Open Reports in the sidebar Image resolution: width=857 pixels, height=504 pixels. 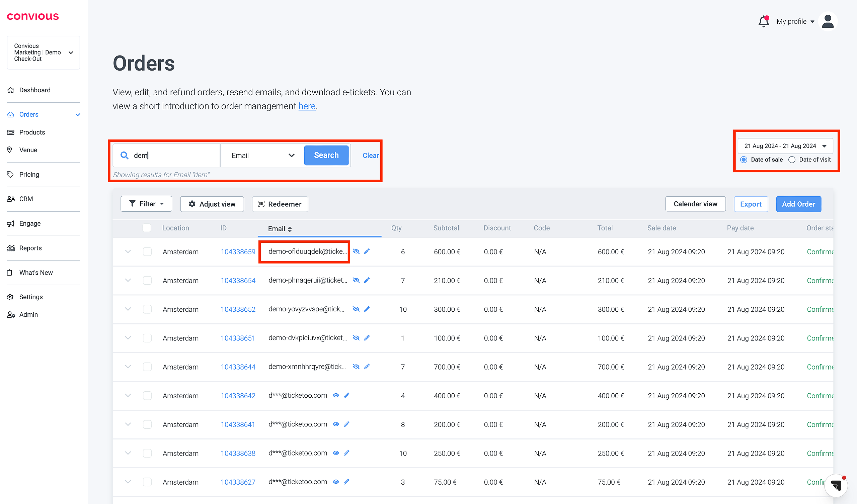point(30,248)
